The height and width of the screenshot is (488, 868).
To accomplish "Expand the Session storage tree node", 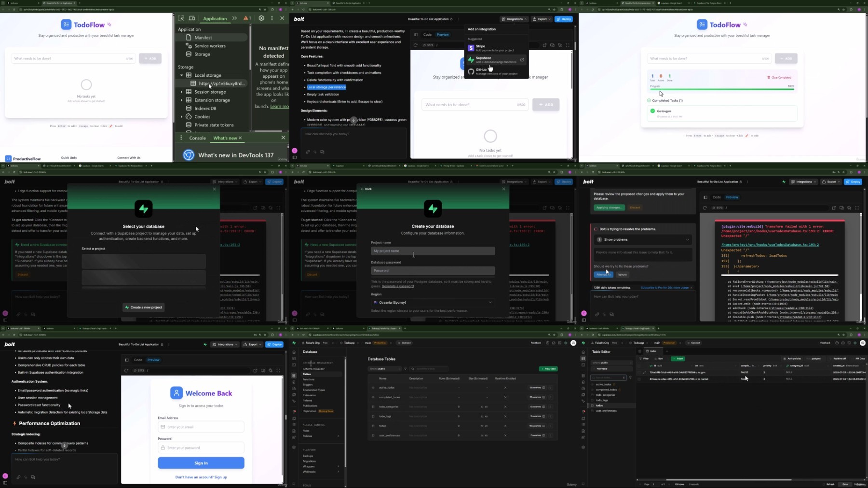I will click(x=182, y=92).
